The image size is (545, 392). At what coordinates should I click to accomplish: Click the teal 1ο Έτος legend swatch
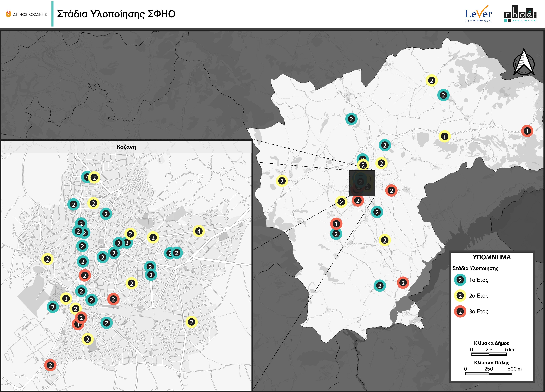(x=460, y=280)
